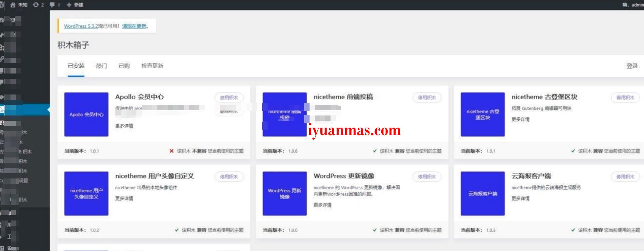Click the nicetheme 古登堡区块 card title
Screen dimensions: 644x251
pos(544,97)
